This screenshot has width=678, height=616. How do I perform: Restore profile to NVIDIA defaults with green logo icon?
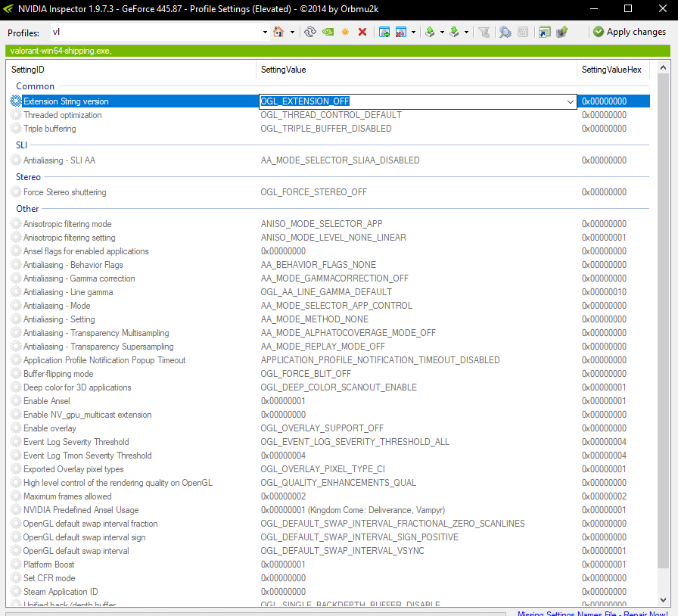pyautogui.click(x=328, y=32)
